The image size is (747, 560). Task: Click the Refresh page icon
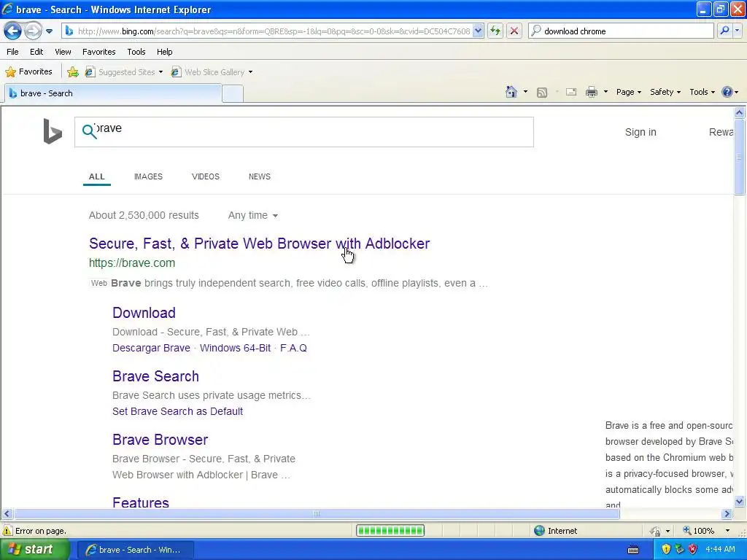(495, 31)
